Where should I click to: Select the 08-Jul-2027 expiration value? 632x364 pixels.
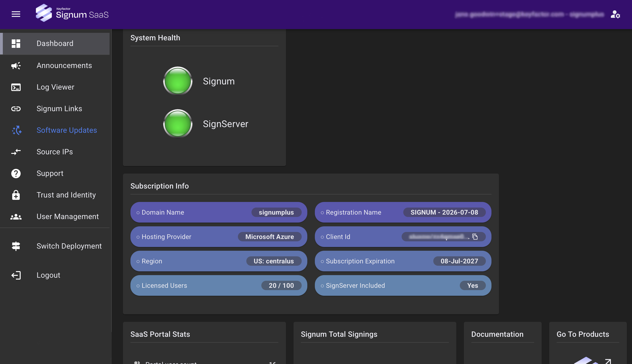tap(459, 261)
